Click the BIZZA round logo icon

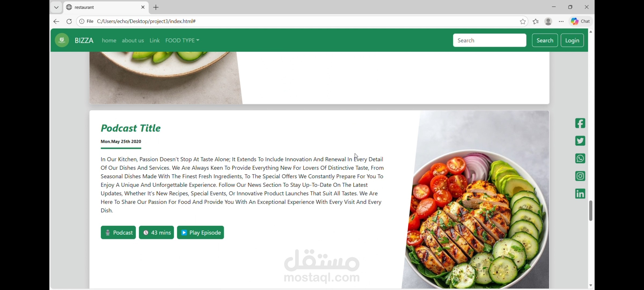tap(62, 40)
